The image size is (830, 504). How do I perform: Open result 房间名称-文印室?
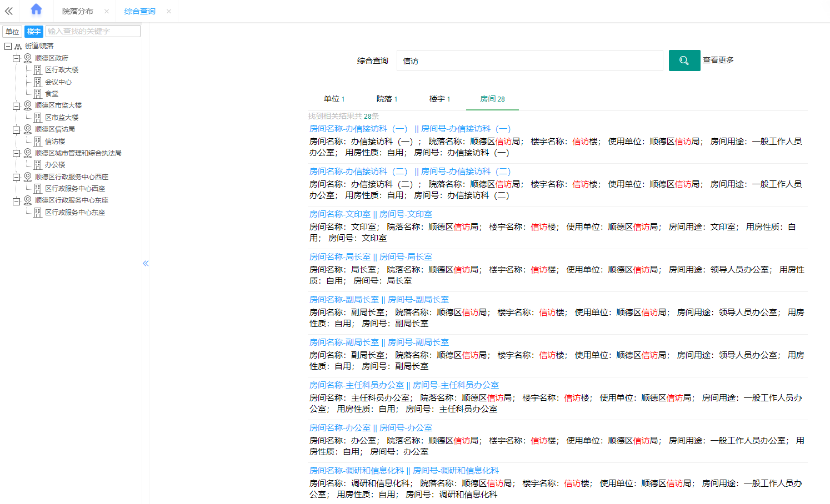click(x=371, y=214)
